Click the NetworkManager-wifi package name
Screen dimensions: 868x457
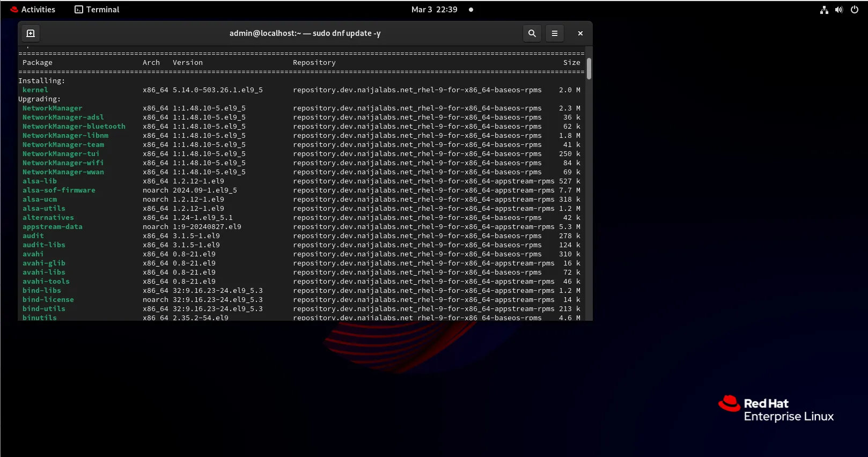click(x=63, y=163)
